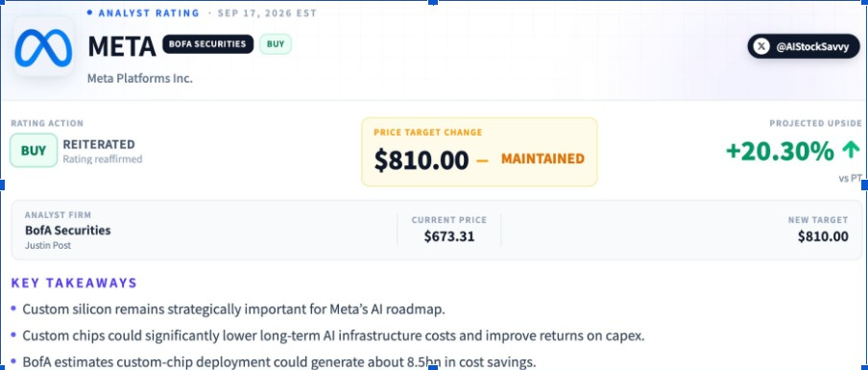868x370 pixels.
Task: Click the new target $810.00 value
Action: point(823,236)
